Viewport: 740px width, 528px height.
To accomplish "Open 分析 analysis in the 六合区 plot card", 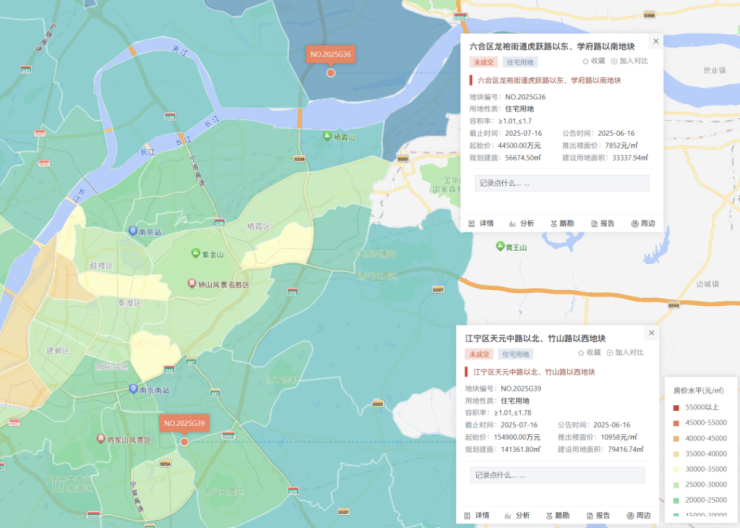I will 521,223.
